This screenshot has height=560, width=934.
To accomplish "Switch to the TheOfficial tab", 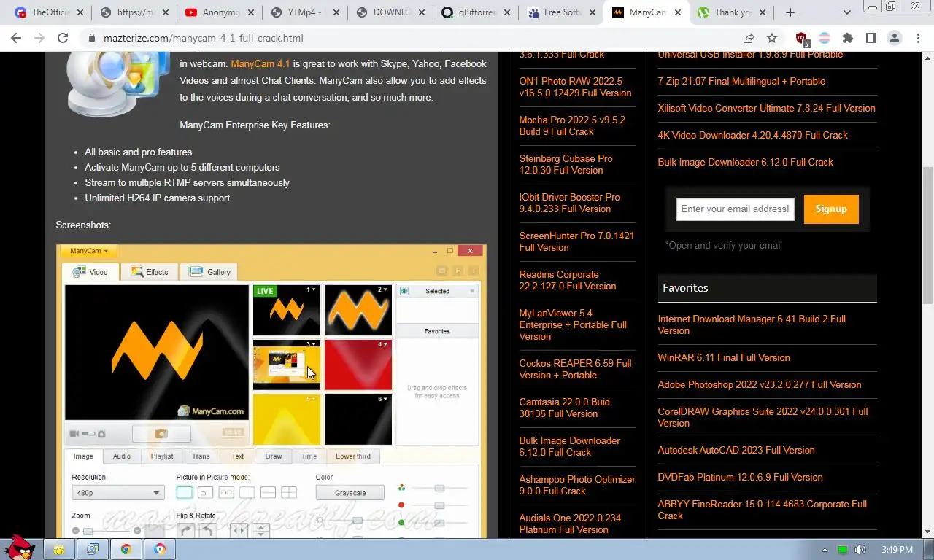I will [50, 12].
